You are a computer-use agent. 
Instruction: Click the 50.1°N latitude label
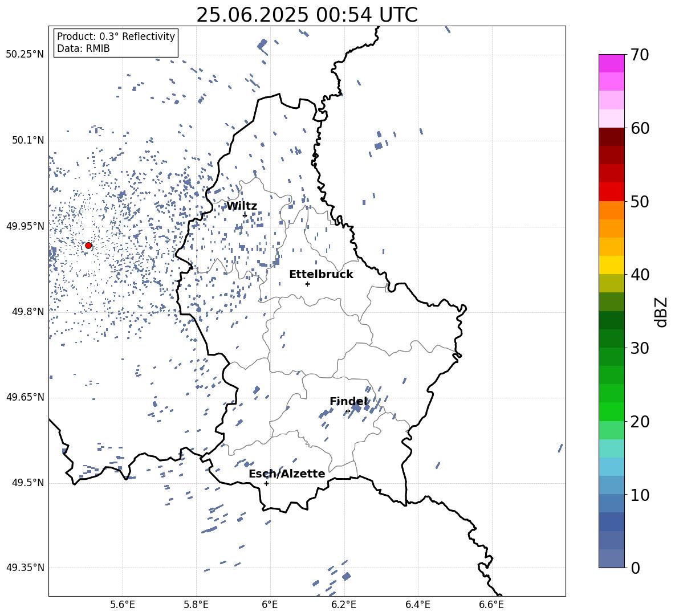(x=28, y=141)
